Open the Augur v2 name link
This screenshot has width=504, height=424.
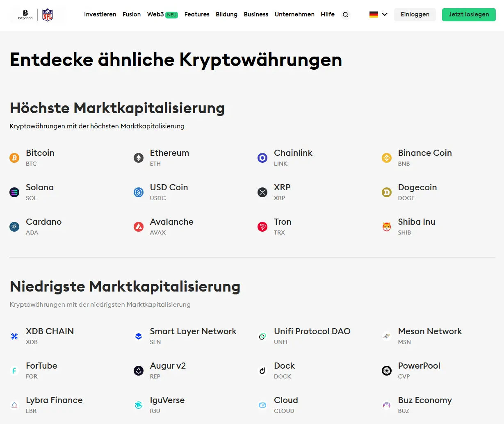pos(168,366)
